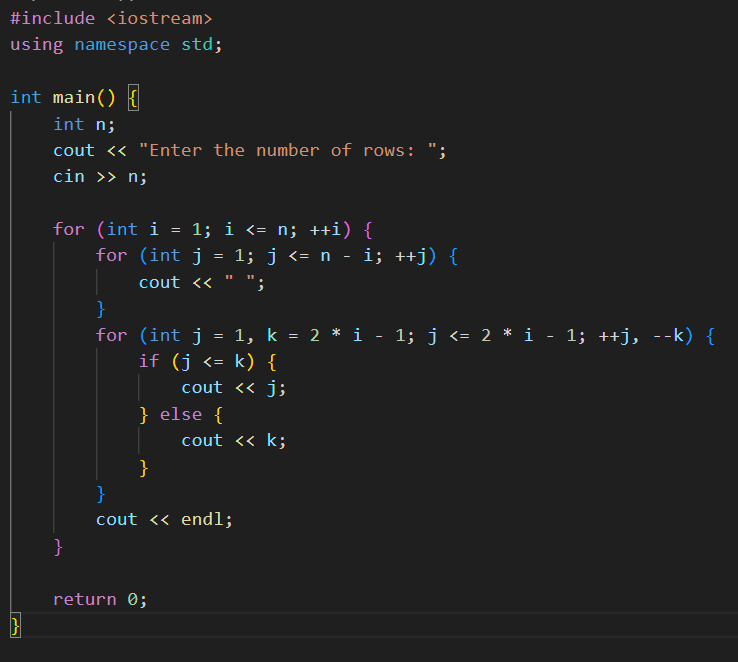Click the outer 'for (int i = 1' loop line
This screenshot has height=662, width=738.
[x=213, y=230]
